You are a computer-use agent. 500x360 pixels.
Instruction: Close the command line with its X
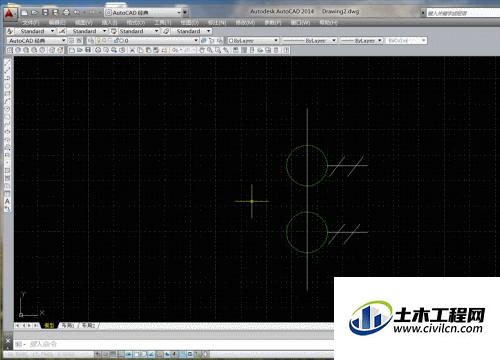(x=8, y=341)
